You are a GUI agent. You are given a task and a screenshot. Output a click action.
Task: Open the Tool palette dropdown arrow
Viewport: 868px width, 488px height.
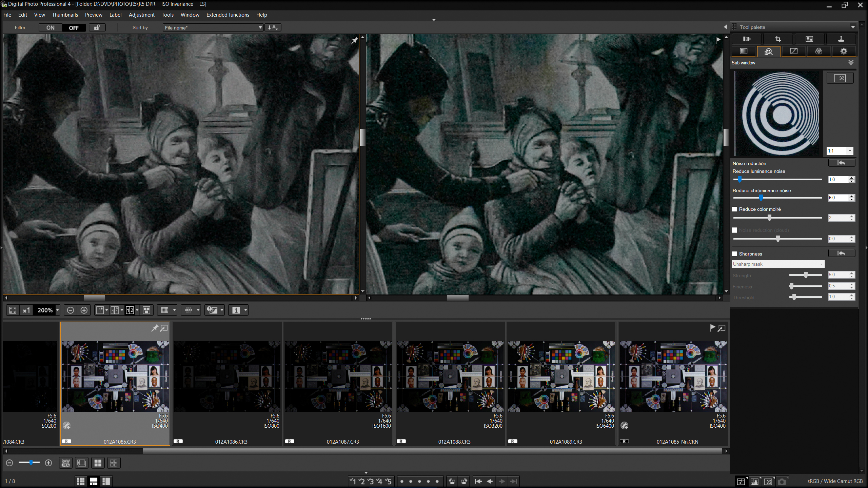coord(853,27)
